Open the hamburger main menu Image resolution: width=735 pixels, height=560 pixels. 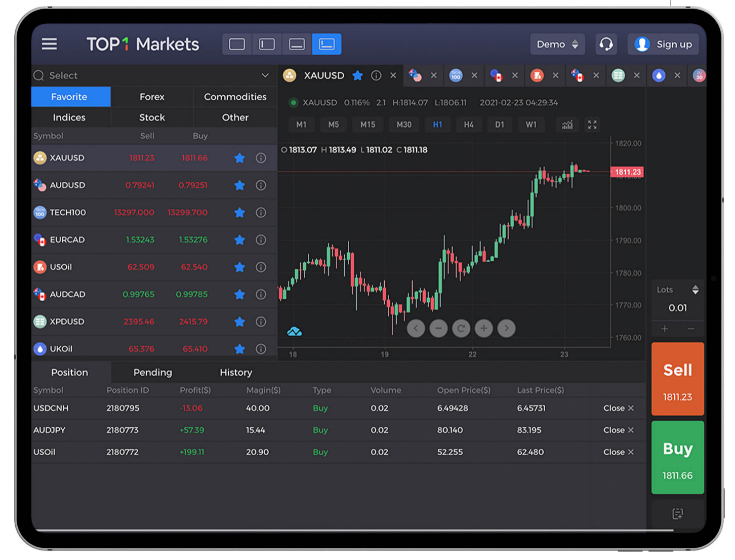49,44
